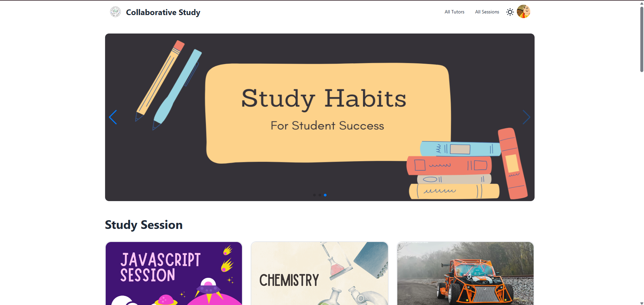
Task: Click the Study Session section heading
Action: pyautogui.click(x=144, y=225)
